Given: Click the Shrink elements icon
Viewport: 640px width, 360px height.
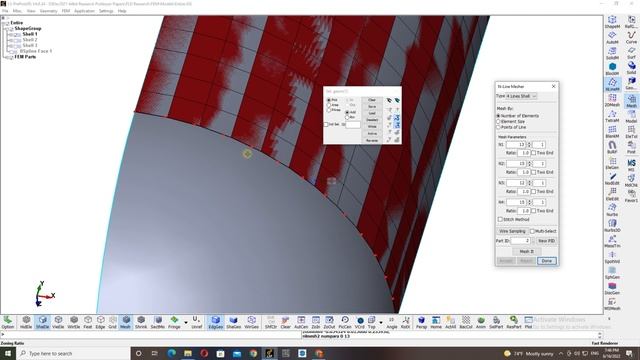Looking at the screenshot, I should (x=141, y=322).
